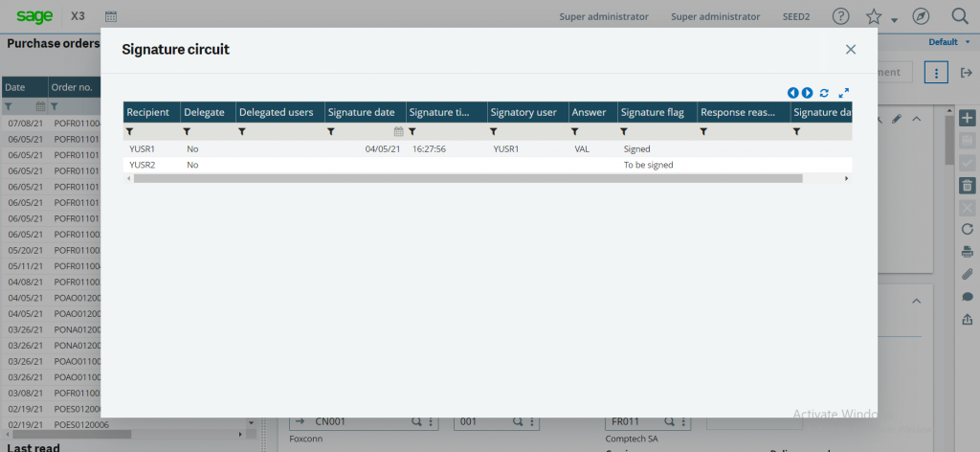The width and height of the screenshot is (980, 452).
Task: Click the 'To be signed' cell
Action: coord(648,165)
